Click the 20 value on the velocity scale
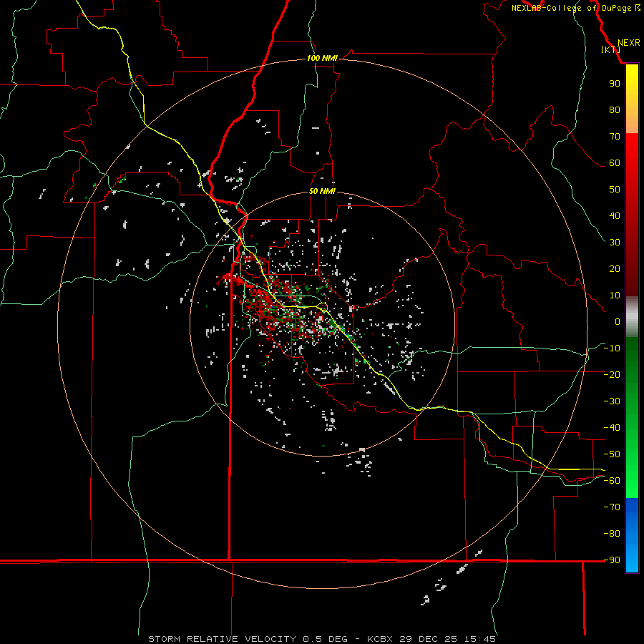Viewport: 644px width, 644px height. coord(615,268)
